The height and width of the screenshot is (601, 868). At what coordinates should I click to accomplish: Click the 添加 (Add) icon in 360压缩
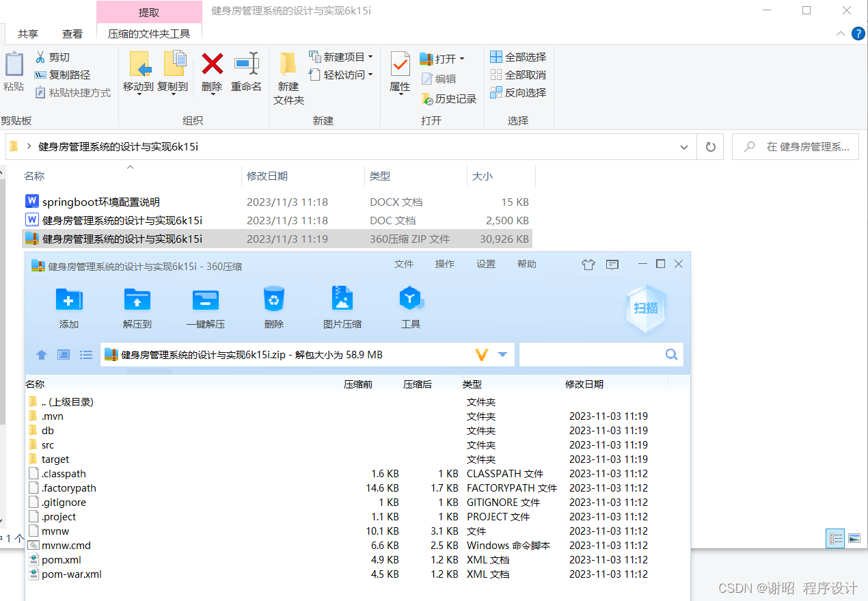click(x=68, y=307)
